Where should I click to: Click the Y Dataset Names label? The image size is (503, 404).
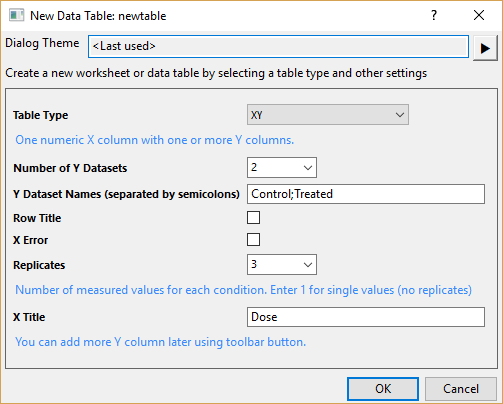126,194
